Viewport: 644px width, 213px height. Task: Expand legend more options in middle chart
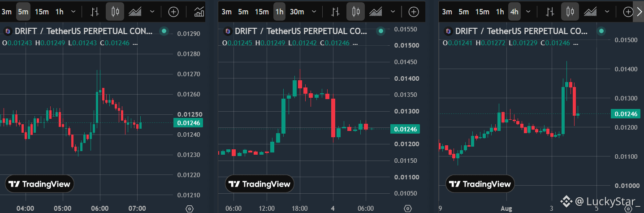[x=356, y=43]
